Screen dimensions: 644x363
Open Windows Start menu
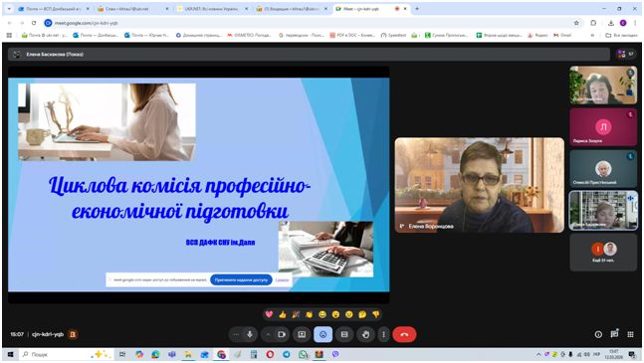coord(10,354)
